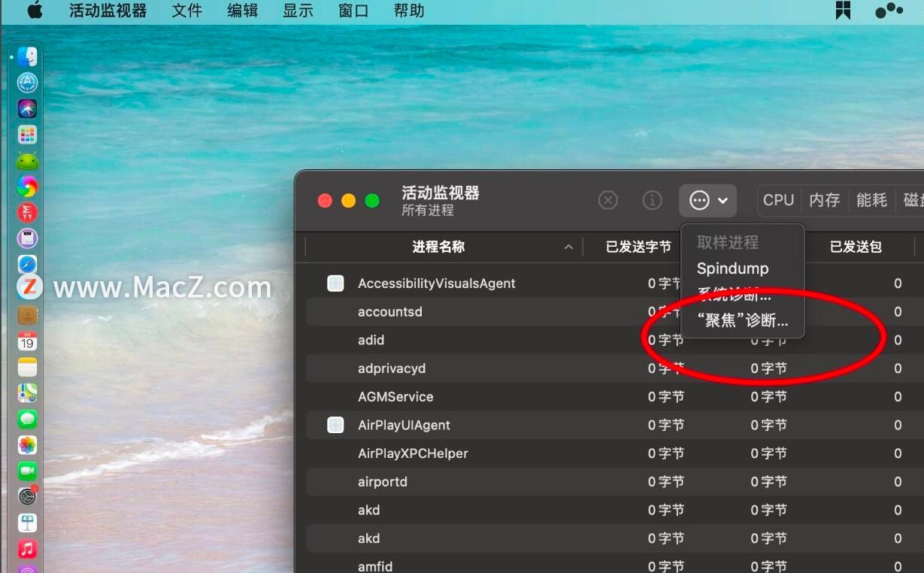Open Calendar showing 19 in Dock

point(28,341)
